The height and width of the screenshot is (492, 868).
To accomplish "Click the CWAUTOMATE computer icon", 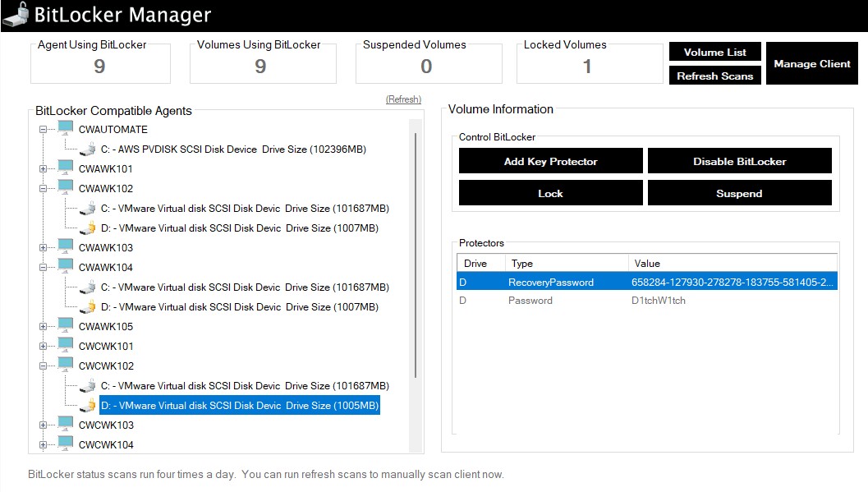I will click(66, 129).
